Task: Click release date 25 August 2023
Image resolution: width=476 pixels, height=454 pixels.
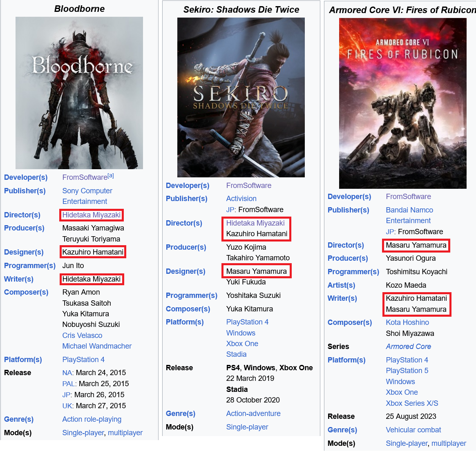Action: coord(411,417)
